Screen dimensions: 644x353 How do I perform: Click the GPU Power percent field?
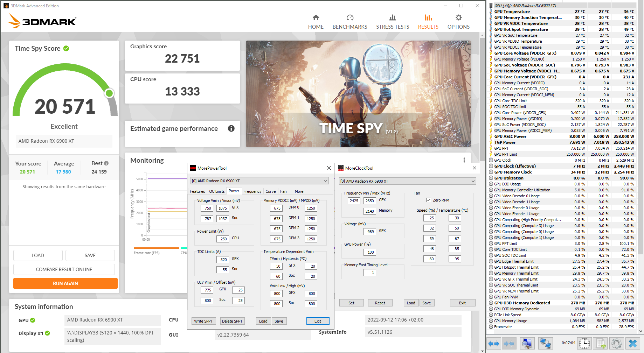coord(371,252)
